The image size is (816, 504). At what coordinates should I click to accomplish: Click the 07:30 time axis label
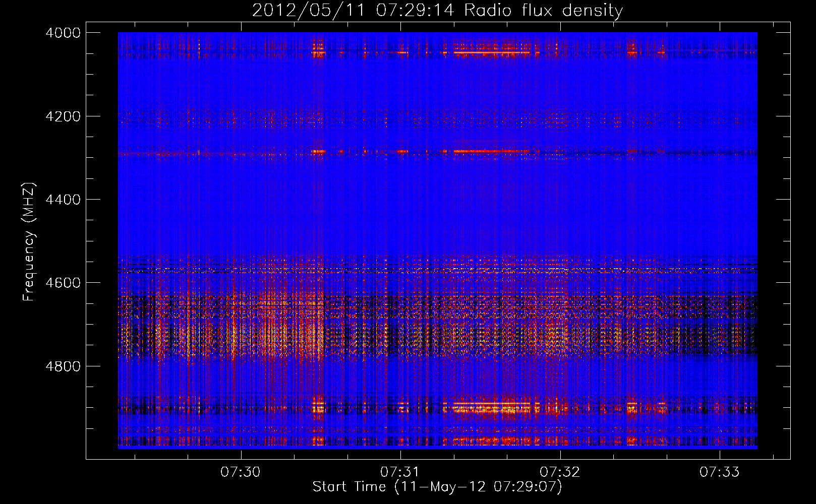pos(241,472)
